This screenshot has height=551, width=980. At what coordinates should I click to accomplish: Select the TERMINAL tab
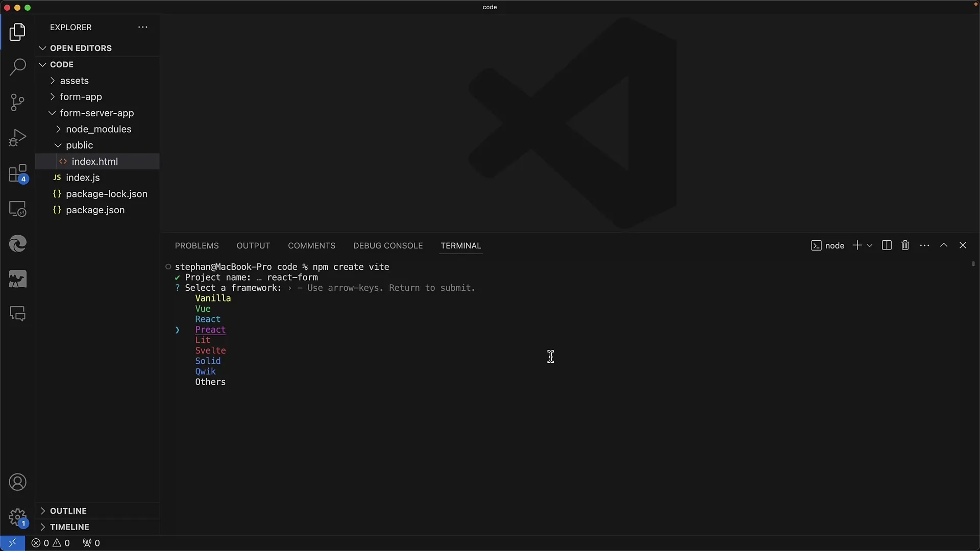(461, 245)
